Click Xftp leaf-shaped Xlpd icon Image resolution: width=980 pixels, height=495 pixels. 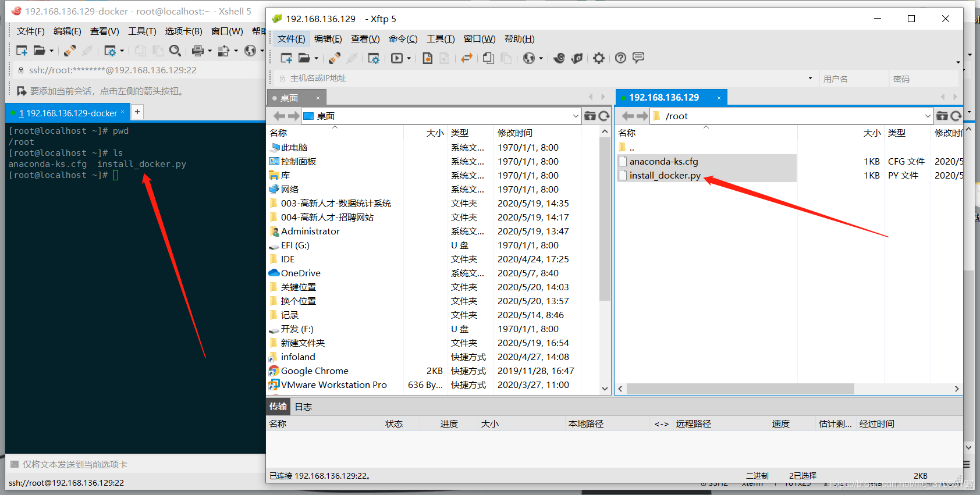(x=577, y=58)
